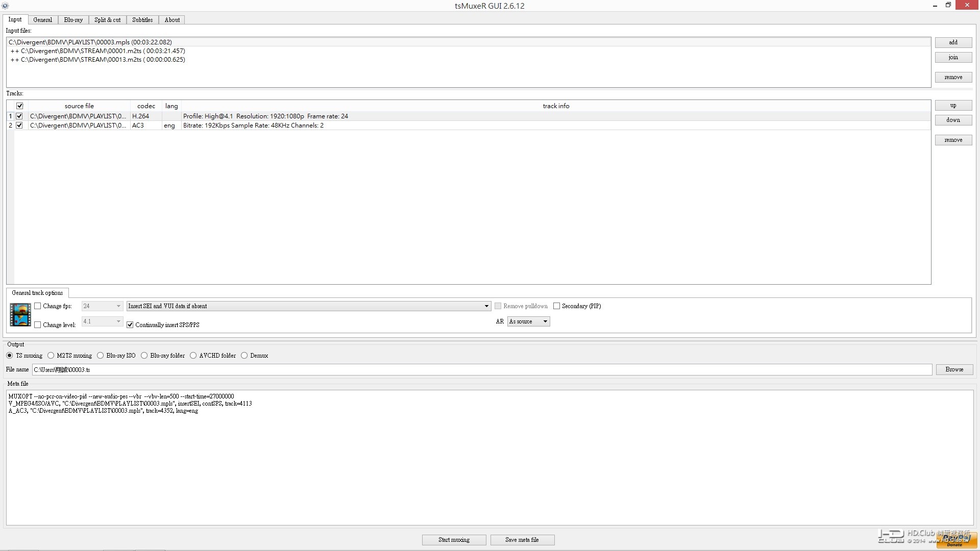
Task: Enable Secondary (PIP) checkbox
Action: (x=557, y=306)
